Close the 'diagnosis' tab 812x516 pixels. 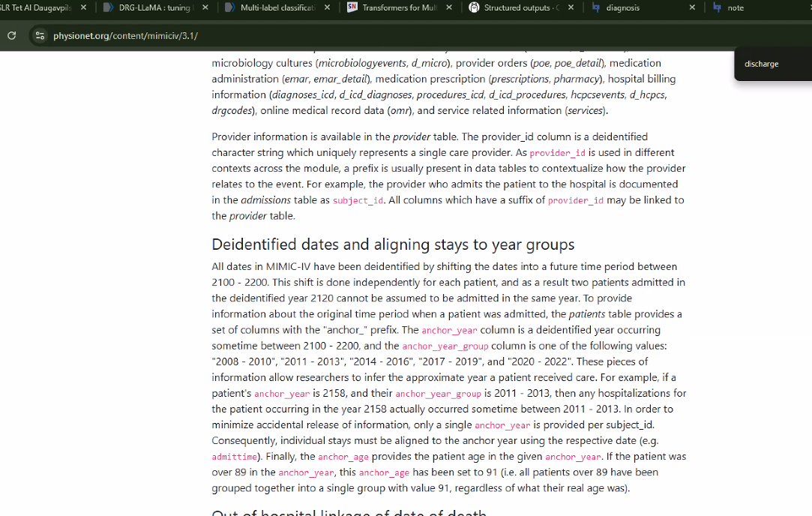pos(692,7)
